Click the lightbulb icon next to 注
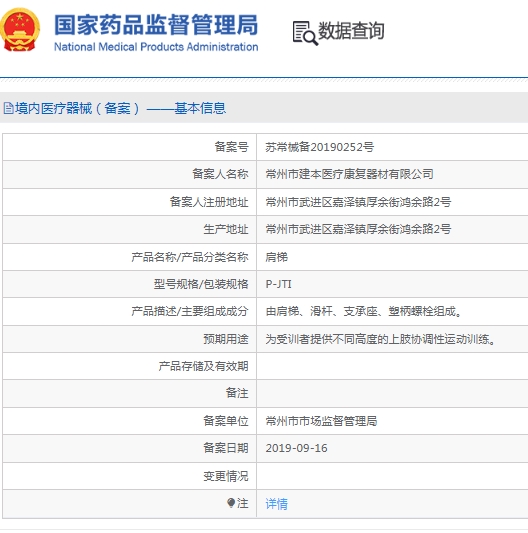This screenshot has width=528, height=533. pyautogui.click(x=231, y=503)
